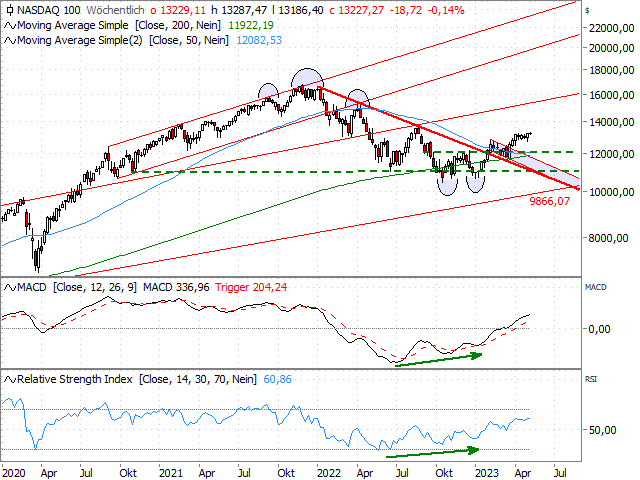
Task: Click the 12000,00 price axis label
Action: (611, 154)
